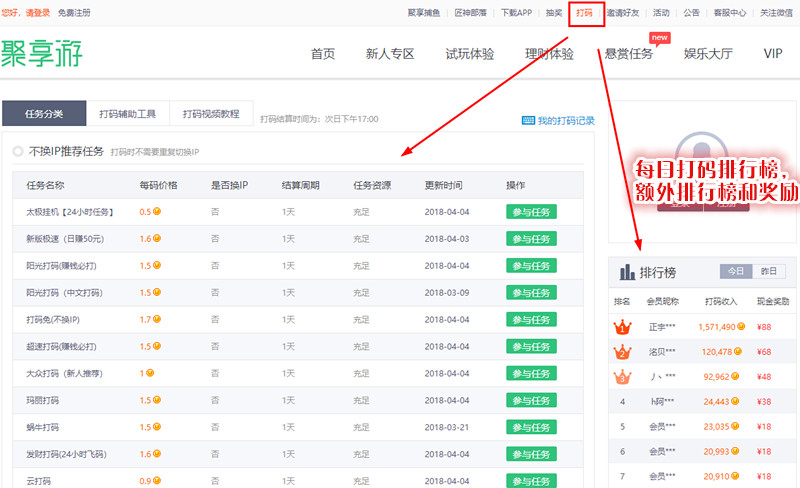Join the 超速打码(赚钱必打) task
The width and height of the screenshot is (800, 488).
click(x=531, y=347)
